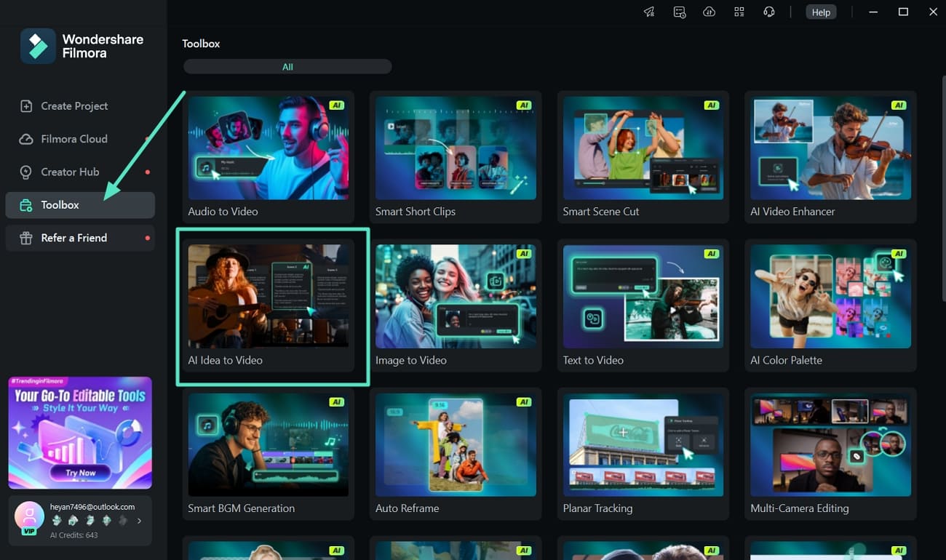The width and height of the screenshot is (946, 560).
Task: Click the Creator Hub lightbulb icon
Action: (x=26, y=172)
